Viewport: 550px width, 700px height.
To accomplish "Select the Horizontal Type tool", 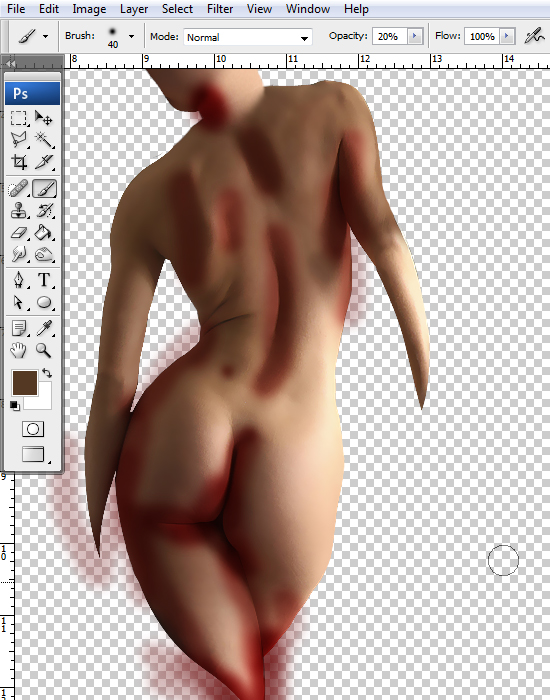I will click(x=44, y=280).
